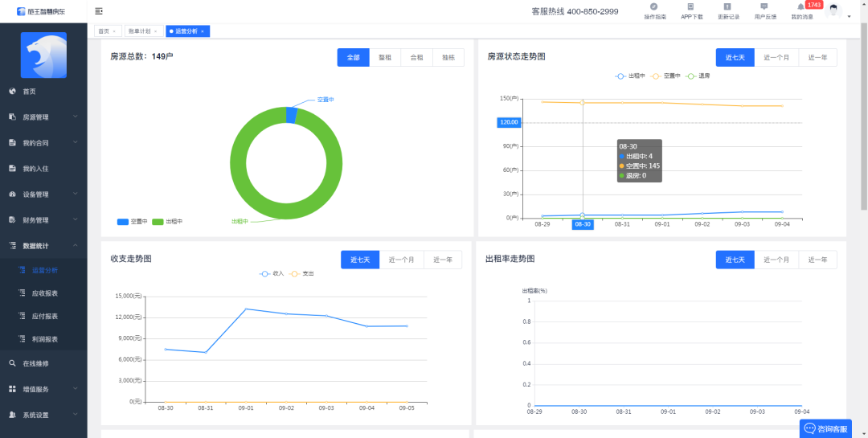The height and width of the screenshot is (438, 868).
Task: Click the 我的合同 document icon
Action: [12, 143]
